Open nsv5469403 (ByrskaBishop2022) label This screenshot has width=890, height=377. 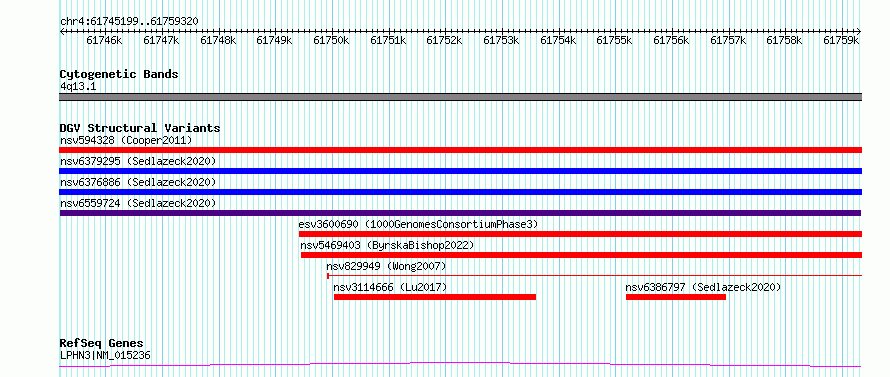click(x=387, y=245)
